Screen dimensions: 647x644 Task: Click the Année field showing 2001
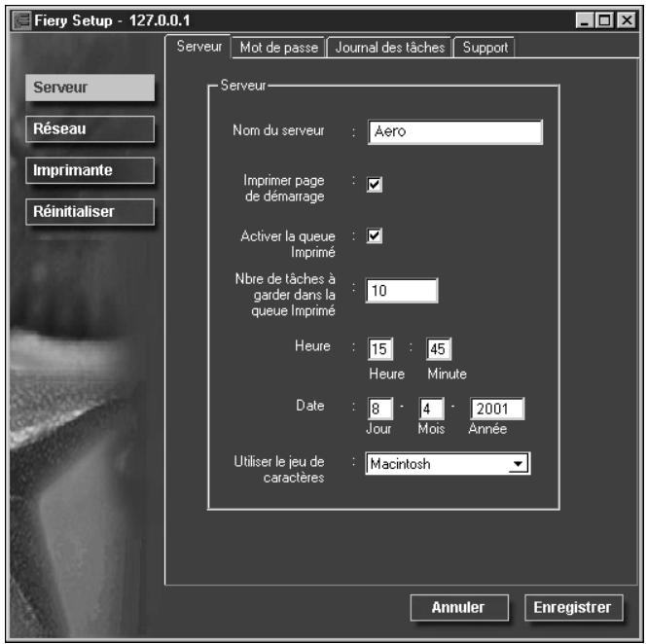tap(497, 409)
